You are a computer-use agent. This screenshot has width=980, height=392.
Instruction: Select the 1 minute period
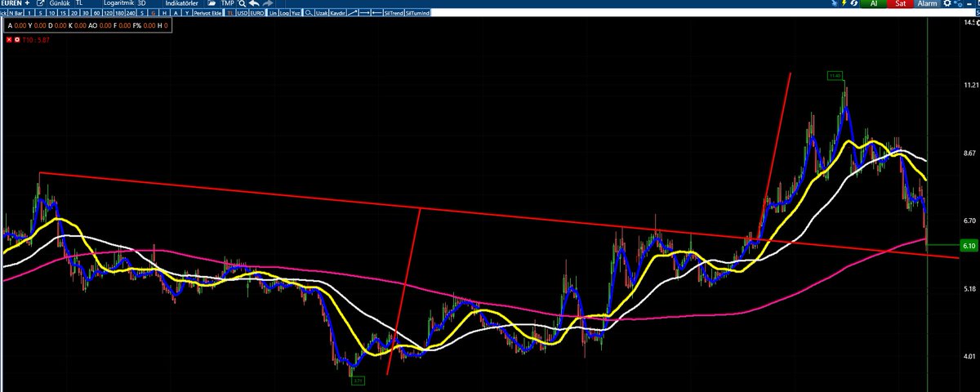(x=29, y=13)
